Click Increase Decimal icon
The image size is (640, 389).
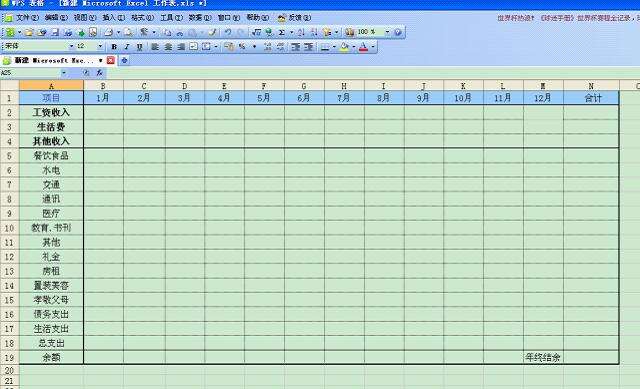click(x=267, y=47)
